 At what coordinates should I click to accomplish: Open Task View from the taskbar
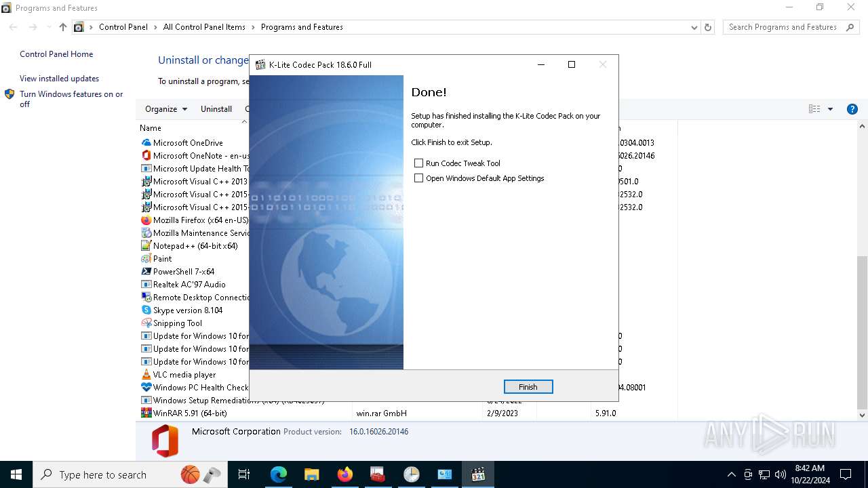coord(244,474)
